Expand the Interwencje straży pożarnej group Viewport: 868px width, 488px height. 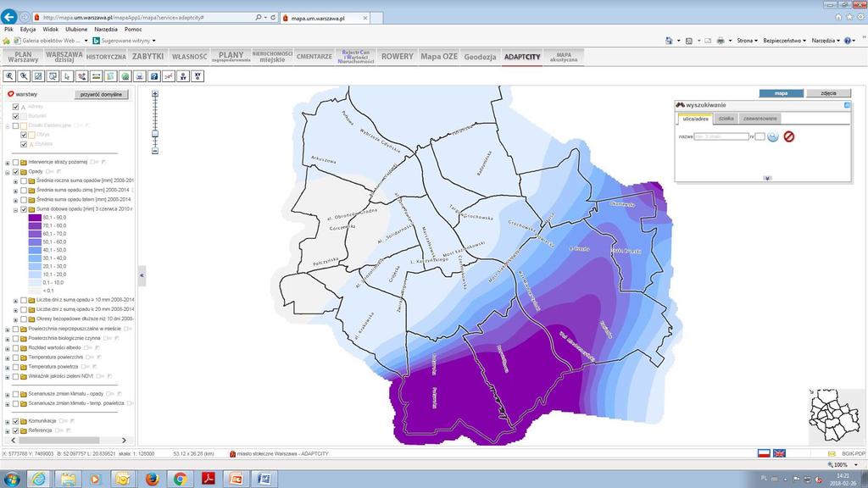8,164
